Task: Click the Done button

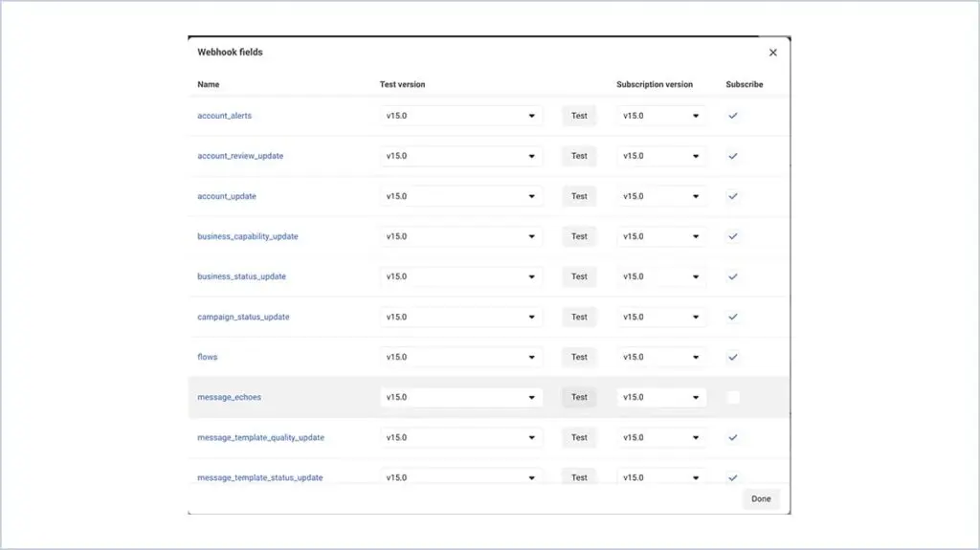Action: (761, 498)
